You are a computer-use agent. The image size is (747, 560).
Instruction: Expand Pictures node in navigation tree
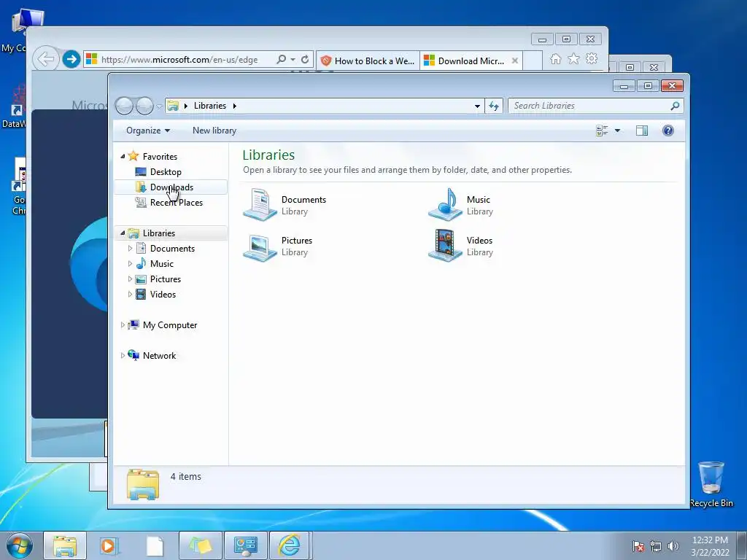coord(130,279)
